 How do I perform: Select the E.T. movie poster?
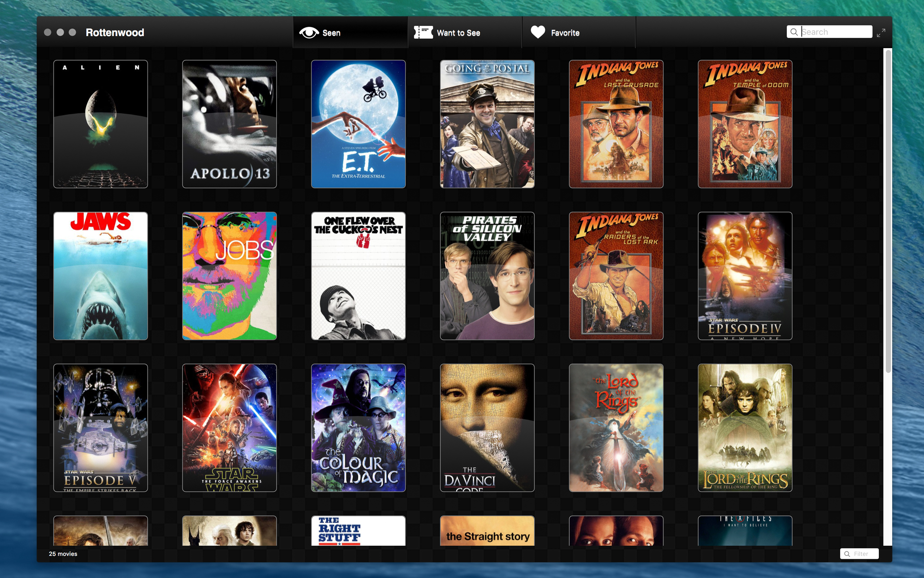click(x=359, y=124)
